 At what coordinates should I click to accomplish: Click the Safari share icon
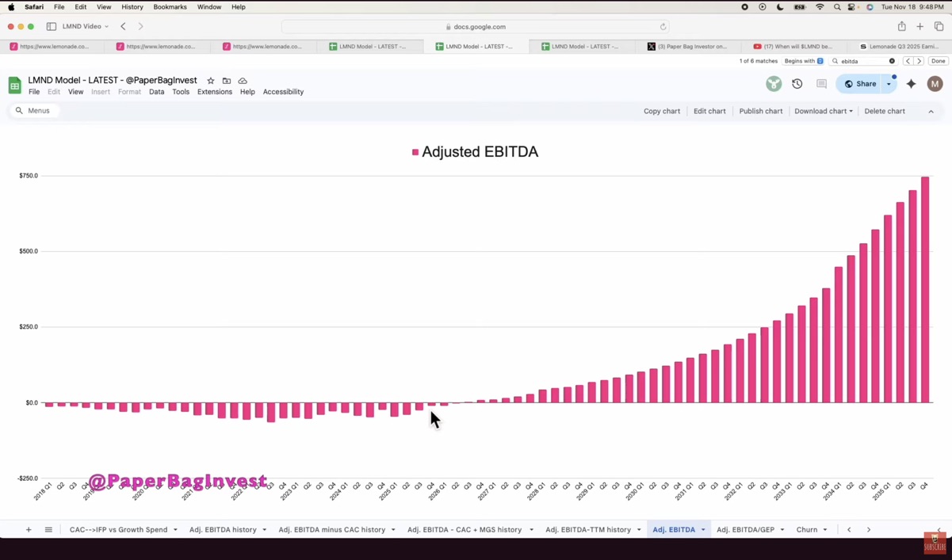click(x=901, y=26)
